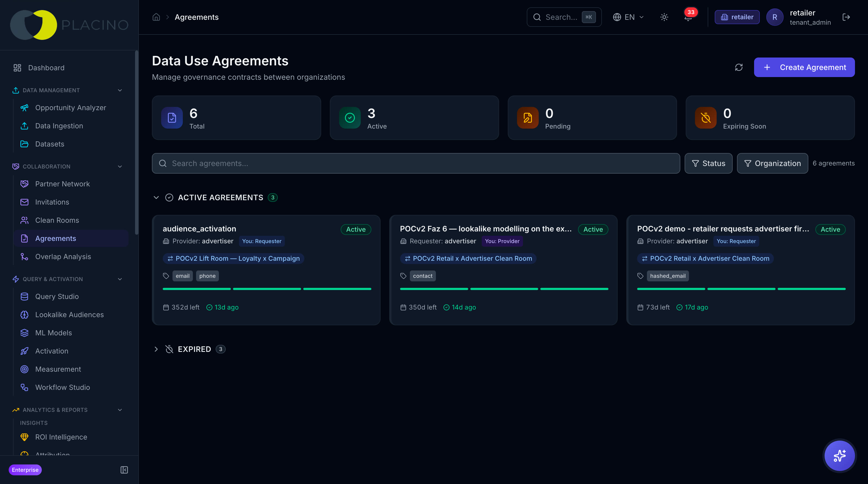The width and height of the screenshot is (868, 484).
Task: Click the contact tag
Action: [423, 276]
